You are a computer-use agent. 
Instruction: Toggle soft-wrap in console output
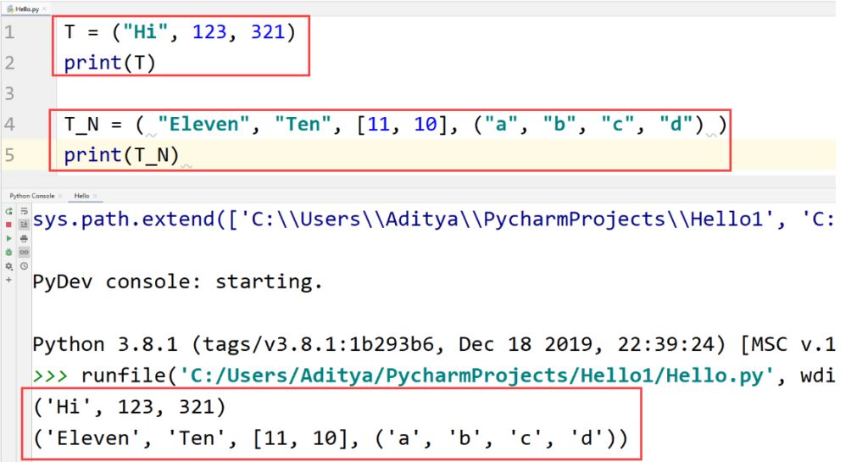click(24, 211)
